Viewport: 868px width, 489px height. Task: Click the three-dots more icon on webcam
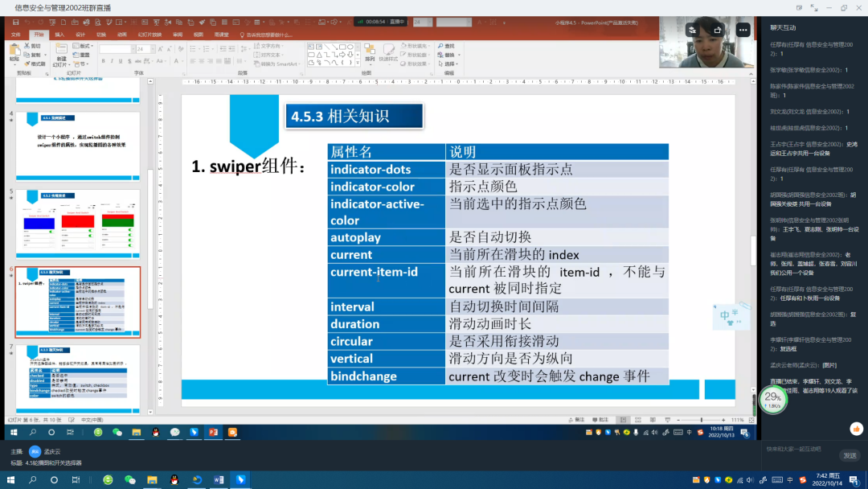click(x=743, y=30)
